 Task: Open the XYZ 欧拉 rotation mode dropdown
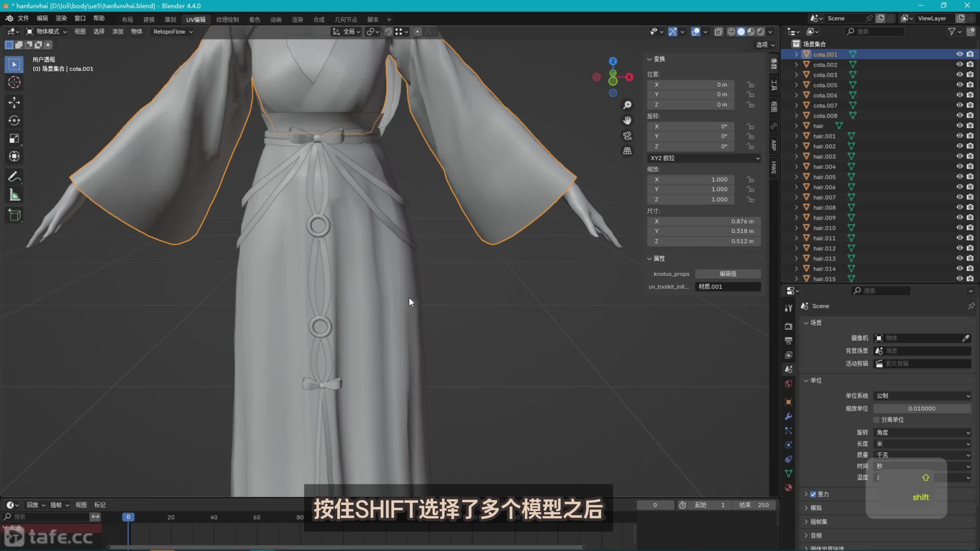click(x=704, y=158)
